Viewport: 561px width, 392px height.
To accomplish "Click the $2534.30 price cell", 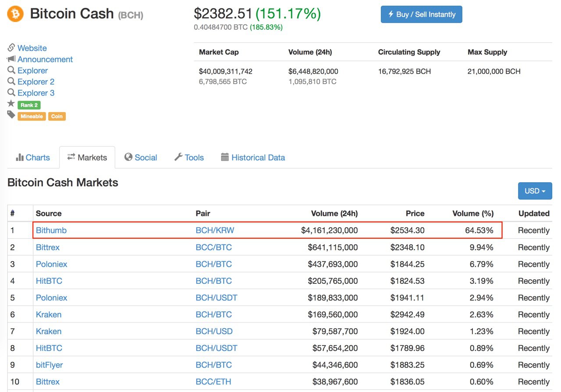I will coord(408,230).
